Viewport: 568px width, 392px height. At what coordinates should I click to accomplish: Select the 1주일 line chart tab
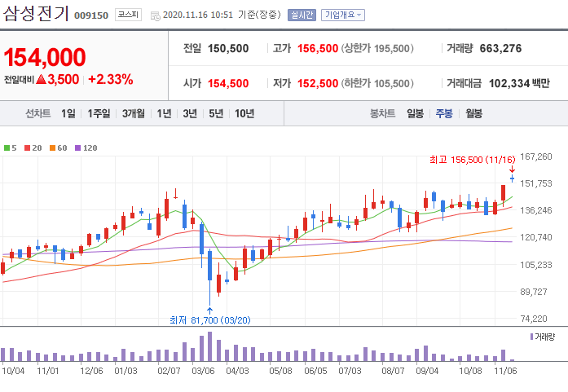[x=99, y=114]
